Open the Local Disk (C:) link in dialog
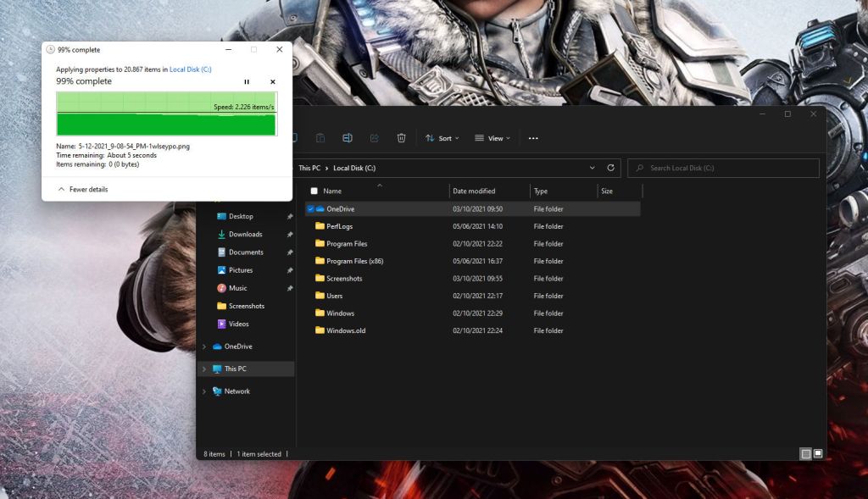This screenshot has width=868, height=499. pos(192,69)
